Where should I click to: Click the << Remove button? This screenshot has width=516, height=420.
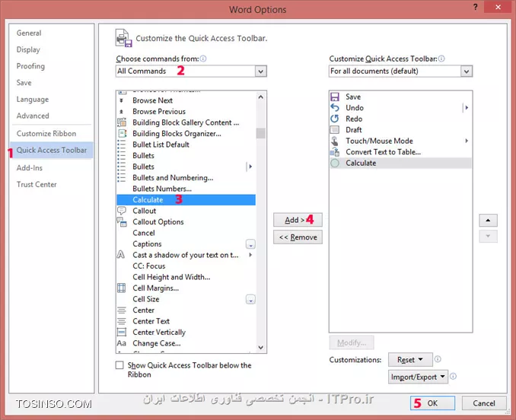[298, 237]
